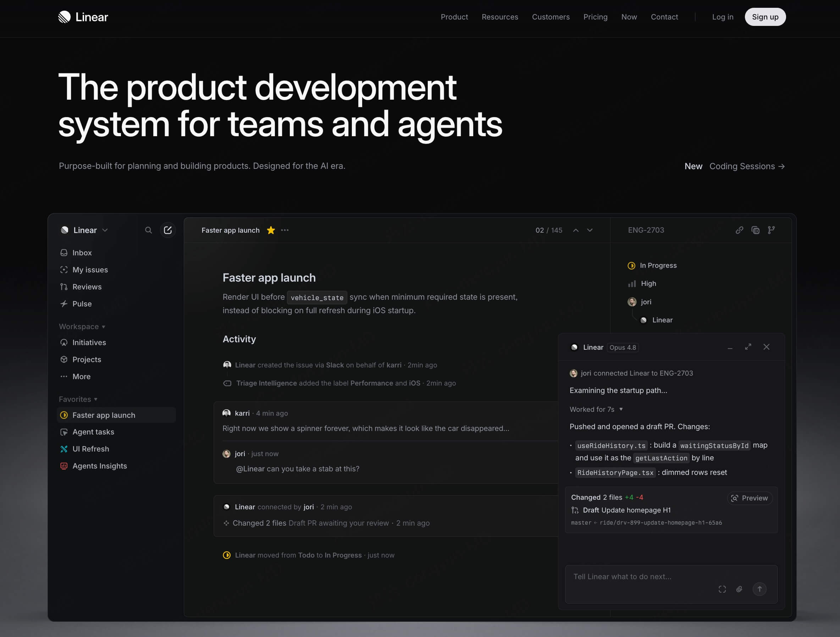Select Faster app launch in Favorites
This screenshot has width=840, height=637.
[x=116, y=415]
